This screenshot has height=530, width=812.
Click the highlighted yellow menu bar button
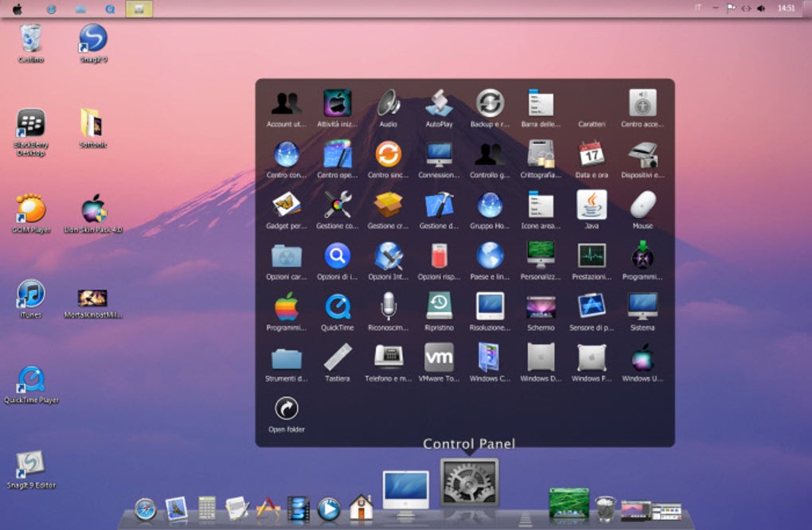click(x=139, y=9)
